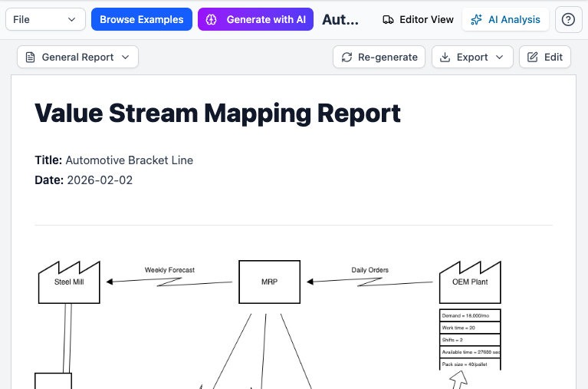
Task: Click the OEM Plant factory shape
Action: (x=469, y=283)
